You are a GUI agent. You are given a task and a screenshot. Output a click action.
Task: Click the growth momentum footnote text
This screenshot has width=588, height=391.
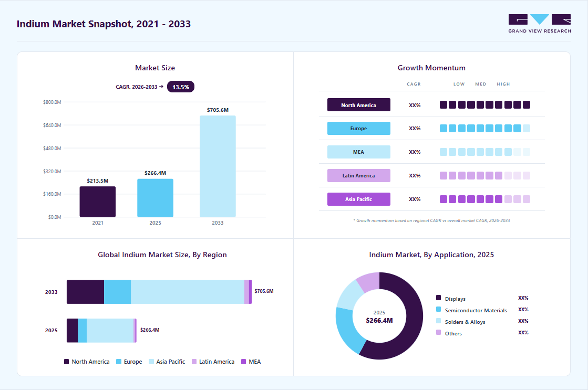pos(431,220)
